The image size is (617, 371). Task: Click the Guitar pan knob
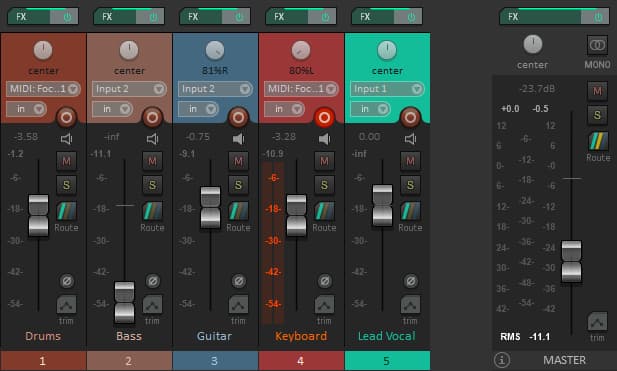click(x=215, y=50)
